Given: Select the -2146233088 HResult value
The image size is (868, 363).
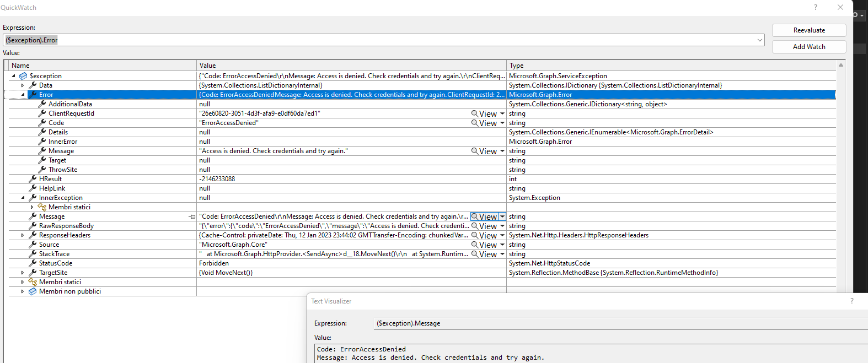Looking at the screenshot, I should [217, 179].
